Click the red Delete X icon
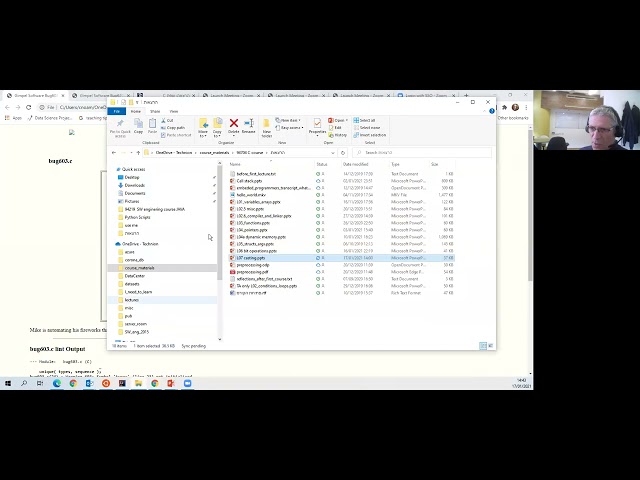 click(x=233, y=123)
